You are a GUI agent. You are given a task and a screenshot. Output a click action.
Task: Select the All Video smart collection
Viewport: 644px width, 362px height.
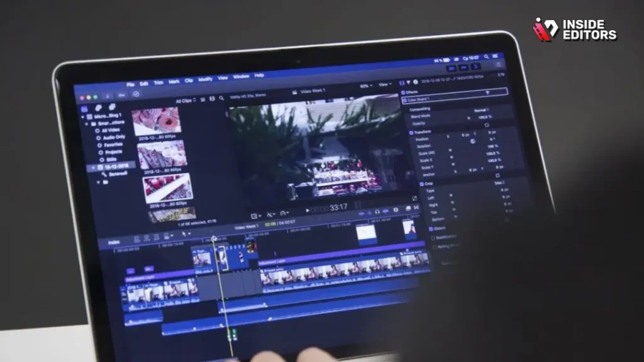(x=111, y=130)
